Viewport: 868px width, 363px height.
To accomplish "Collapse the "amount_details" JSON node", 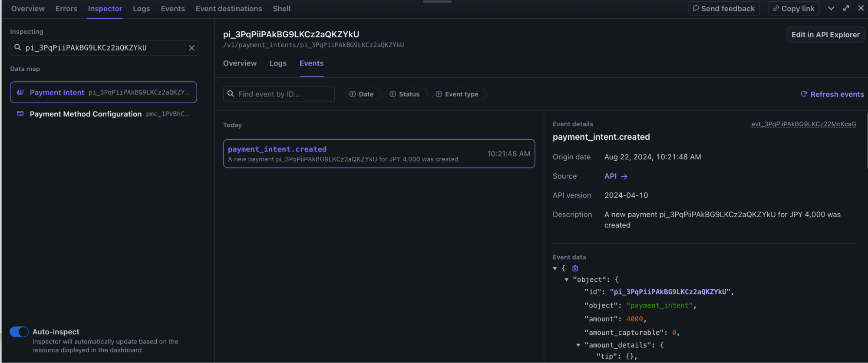I will pyautogui.click(x=578, y=345).
